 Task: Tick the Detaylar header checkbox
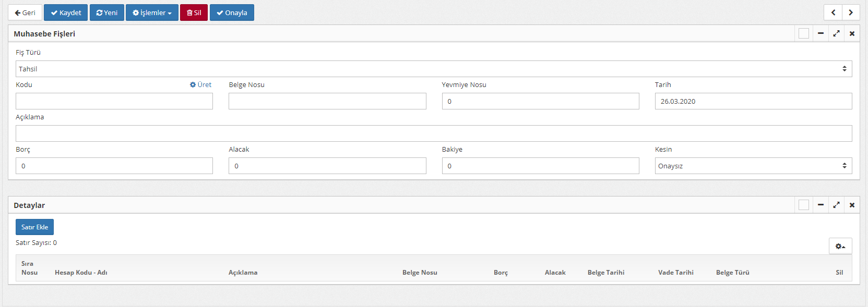[804, 205]
